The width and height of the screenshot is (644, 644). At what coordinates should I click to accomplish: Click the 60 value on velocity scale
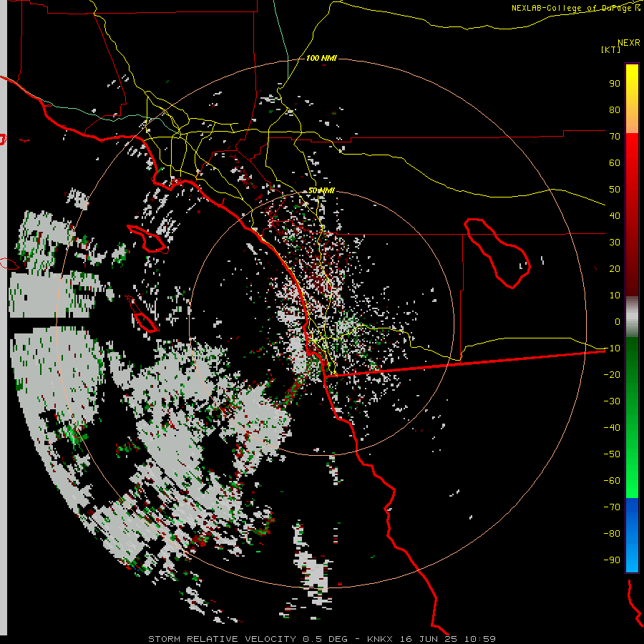(x=615, y=162)
